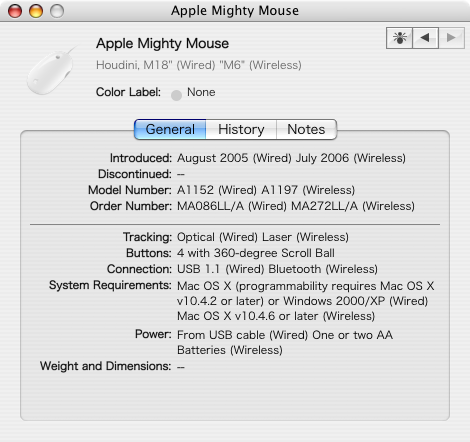Click the gray zoom window button

[57, 11]
